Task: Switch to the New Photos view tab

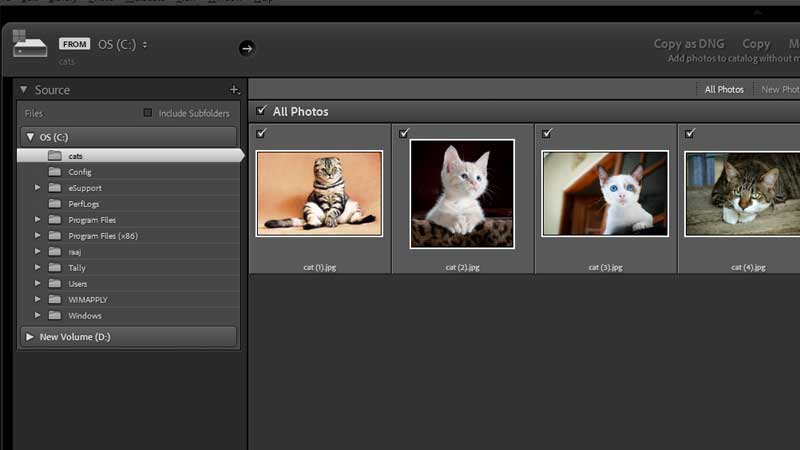Action: (x=780, y=89)
